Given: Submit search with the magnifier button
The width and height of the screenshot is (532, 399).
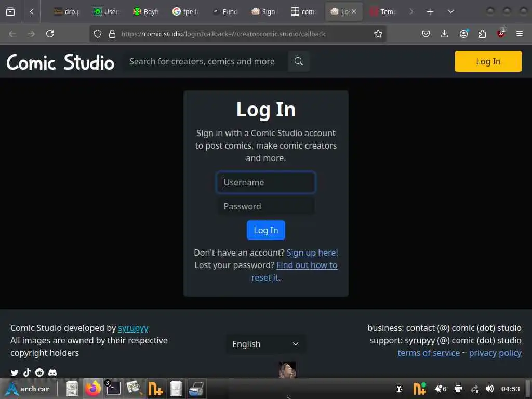Looking at the screenshot, I should pyautogui.click(x=299, y=61).
